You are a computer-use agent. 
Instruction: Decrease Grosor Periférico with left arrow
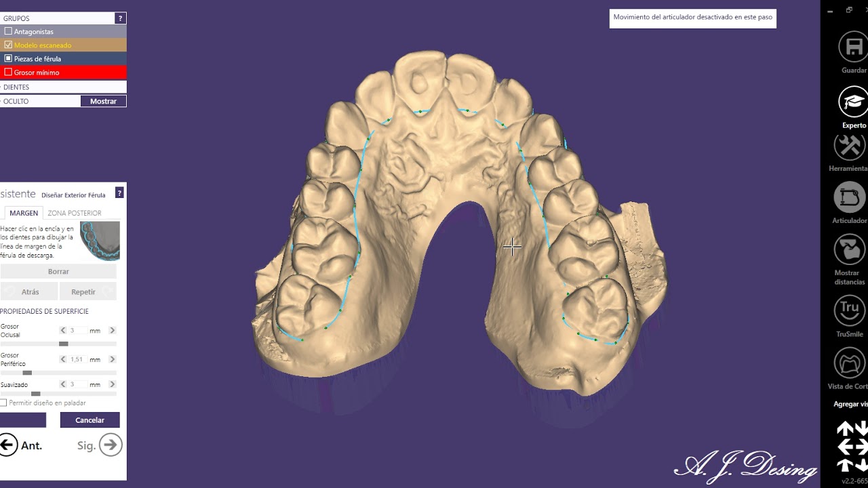[x=63, y=359]
